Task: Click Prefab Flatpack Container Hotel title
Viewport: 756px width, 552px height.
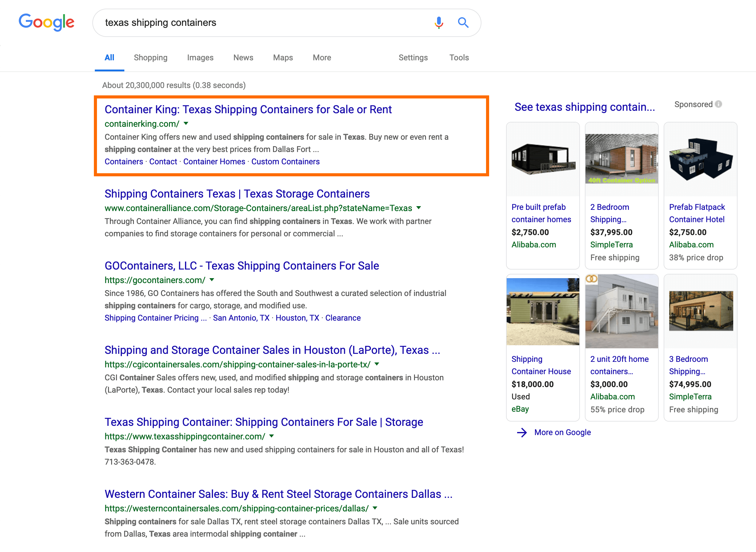Action: pyautogui.click(x=697, y=213)
